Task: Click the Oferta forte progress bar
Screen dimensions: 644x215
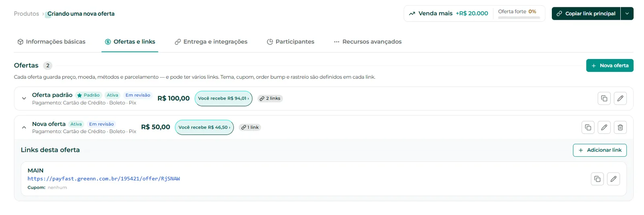Action: (x=519, y=18)
